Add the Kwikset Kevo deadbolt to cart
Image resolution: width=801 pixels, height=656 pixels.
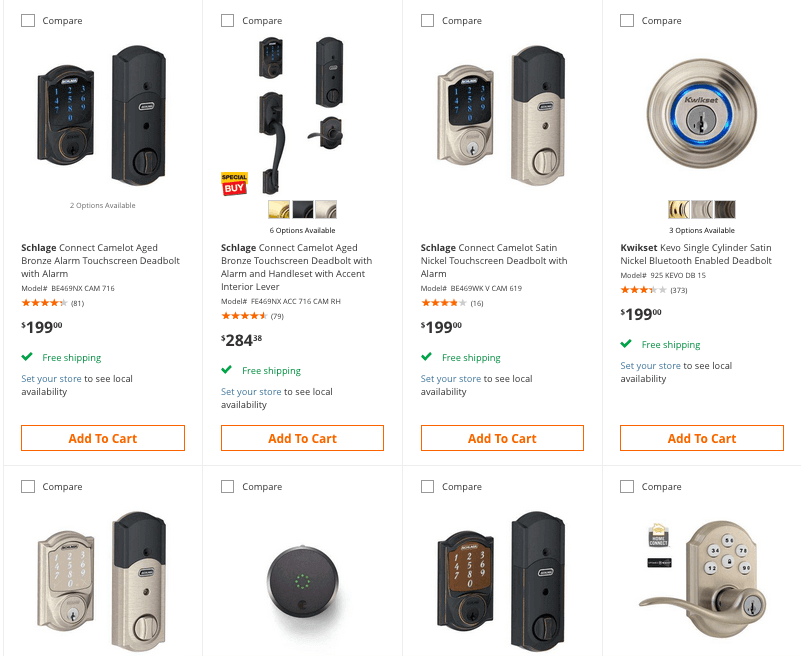(x=701, y=437)
